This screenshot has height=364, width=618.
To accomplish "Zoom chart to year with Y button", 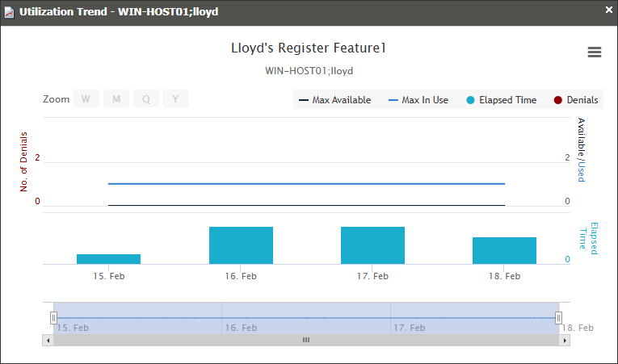I will click(176, 99).
